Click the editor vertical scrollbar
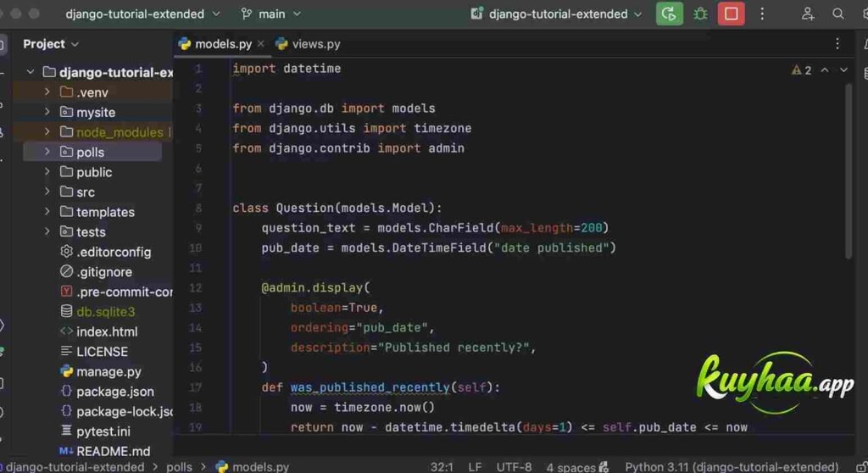This screenshot has width=868, height=473. point(849,170)
